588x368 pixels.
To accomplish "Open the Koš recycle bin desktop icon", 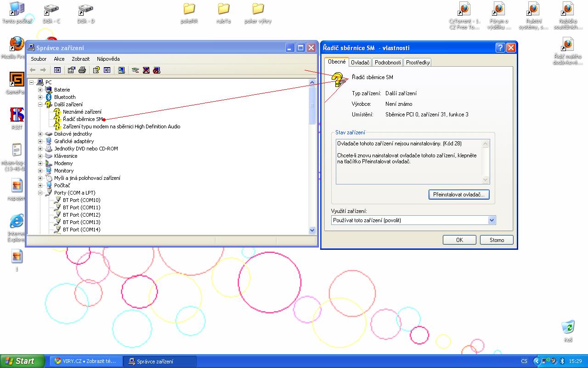I will (568, 328).
